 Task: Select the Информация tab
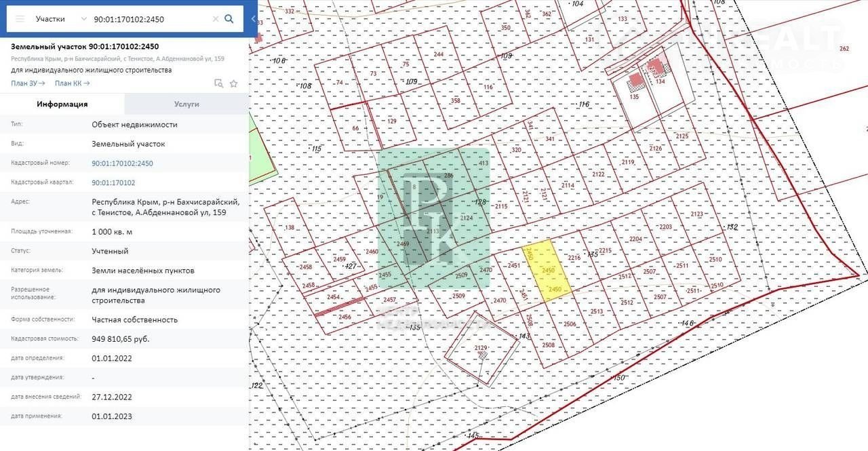pos(62,104)
